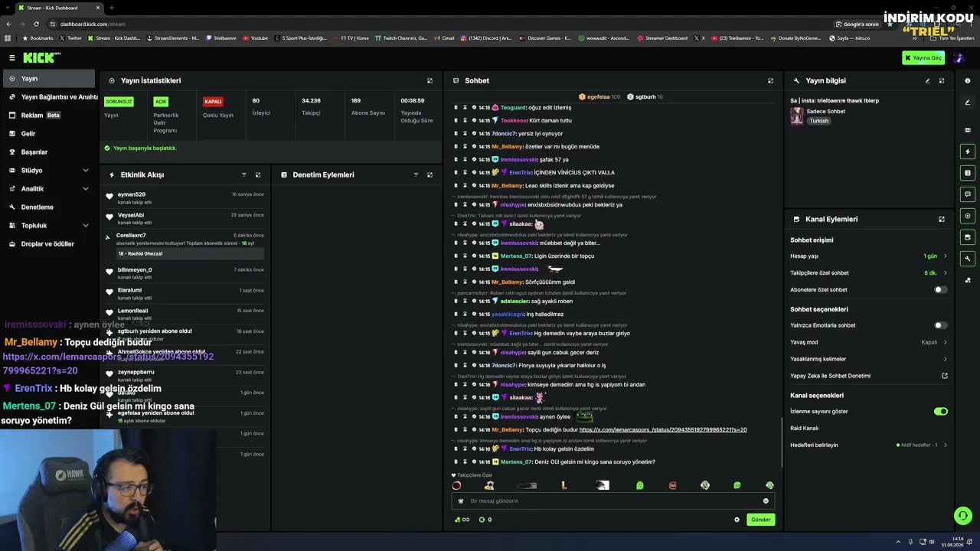Open Yasaklanmış kelimeler setting
980x551 pixels.
(x=868, y=359)
